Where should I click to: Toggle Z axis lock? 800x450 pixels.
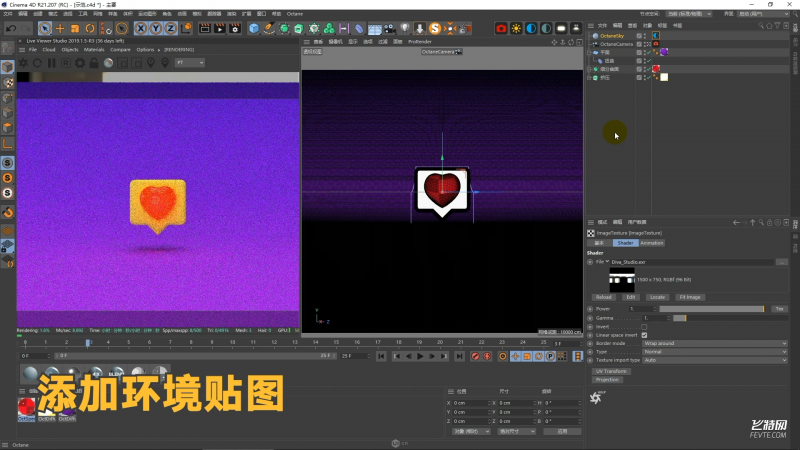[x=170, y=29]
